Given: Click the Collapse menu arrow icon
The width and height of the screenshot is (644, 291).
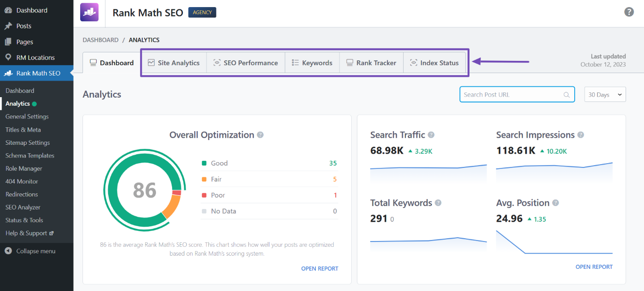Looking at the screenshot, I should (x=8, y=251).
